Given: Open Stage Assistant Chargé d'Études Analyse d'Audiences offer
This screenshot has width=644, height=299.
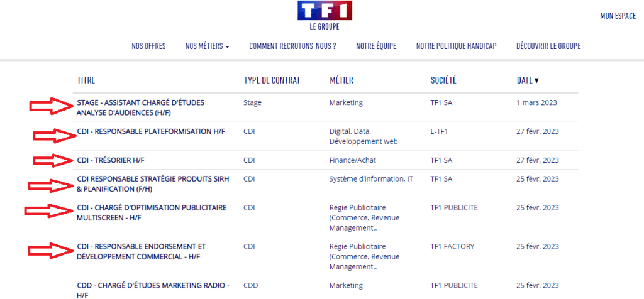Looking at the screenshot, I should [x=140, y=107].
